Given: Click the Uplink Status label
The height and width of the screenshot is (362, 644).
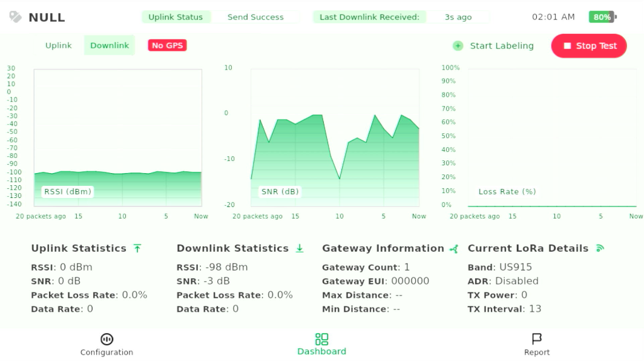Looking at the screenshot, I should point(176,17).
